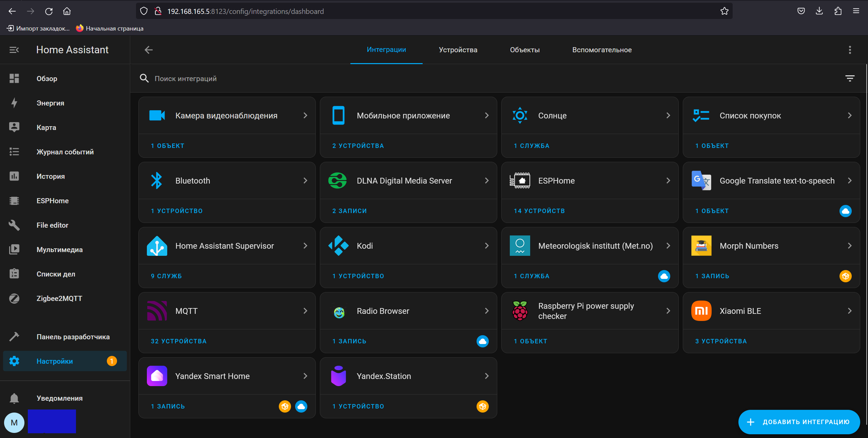Click the Bluetooth integration icon
The height and width of the screenshot is (438, 868).
tap(157, 180)
